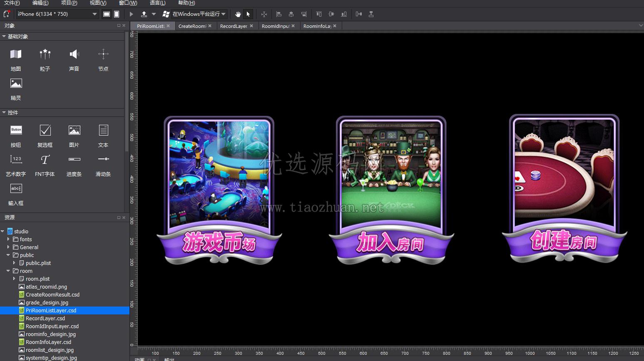
Task: Open RoomInfoLayer.csd in the resource tree
Action: click(x=48, y=342)
